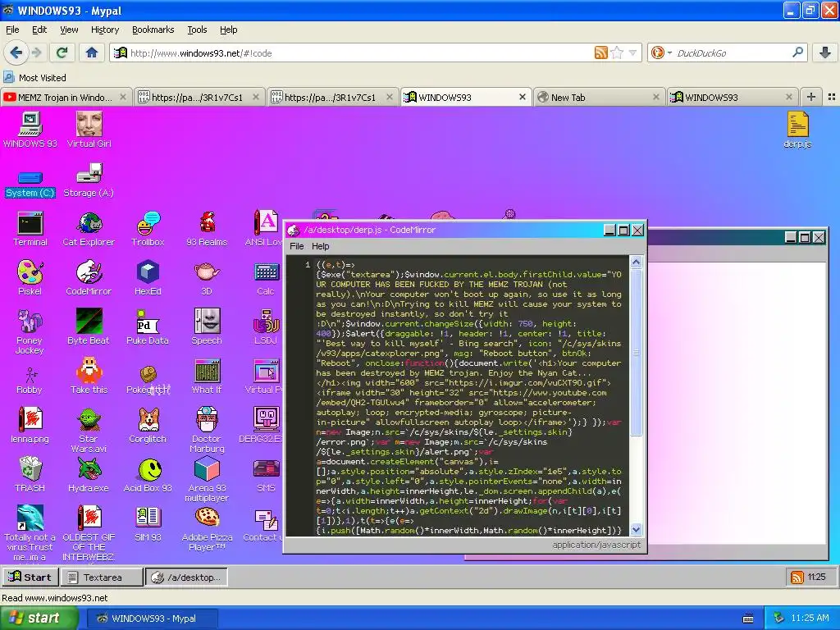Open the File menu in CodeMirror
Image resolution: width=840 pixels, height=630 pixels.
click(297, 246)
